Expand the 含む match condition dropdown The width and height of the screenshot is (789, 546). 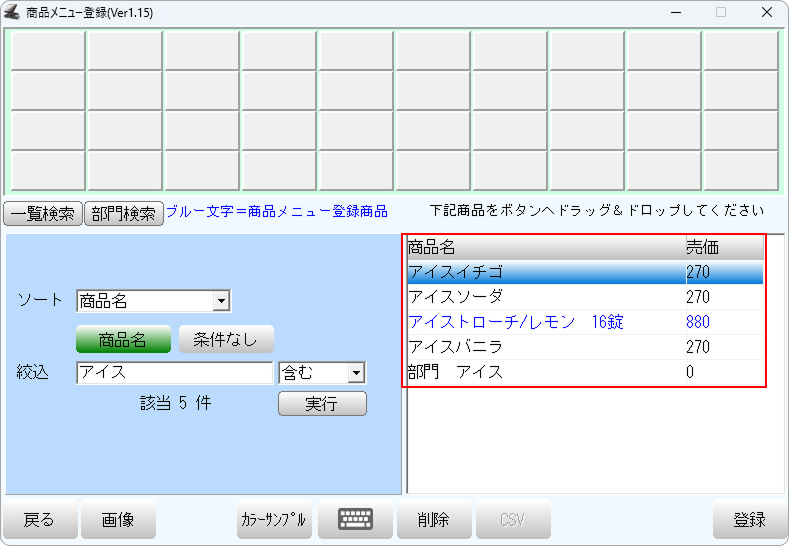(x=322, y=373)
